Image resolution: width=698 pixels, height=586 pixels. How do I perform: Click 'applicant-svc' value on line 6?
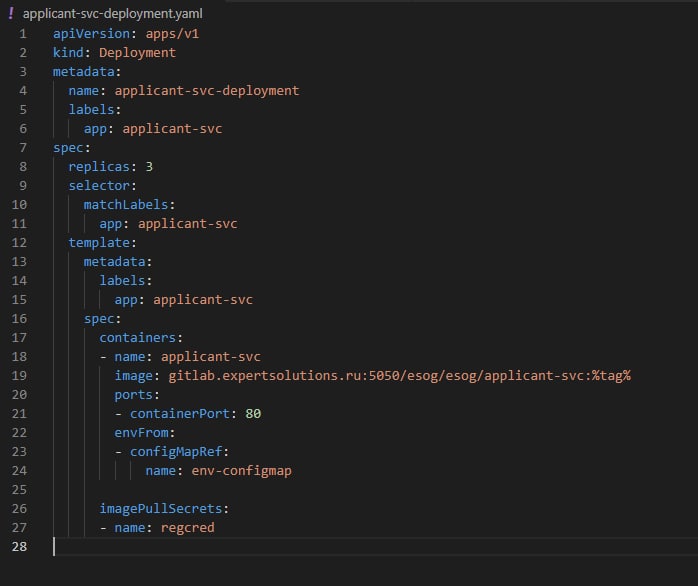[172, 129]
